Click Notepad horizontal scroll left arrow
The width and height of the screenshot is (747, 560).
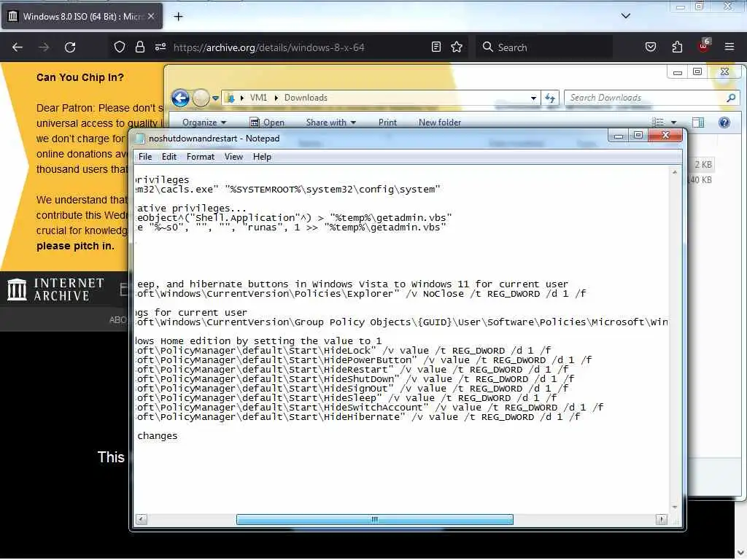point(142,519)
